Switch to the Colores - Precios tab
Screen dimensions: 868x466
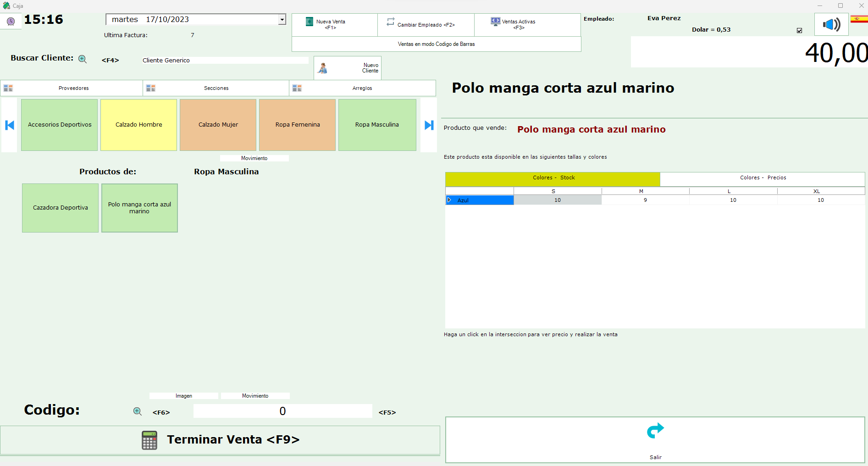pos(762,178)
